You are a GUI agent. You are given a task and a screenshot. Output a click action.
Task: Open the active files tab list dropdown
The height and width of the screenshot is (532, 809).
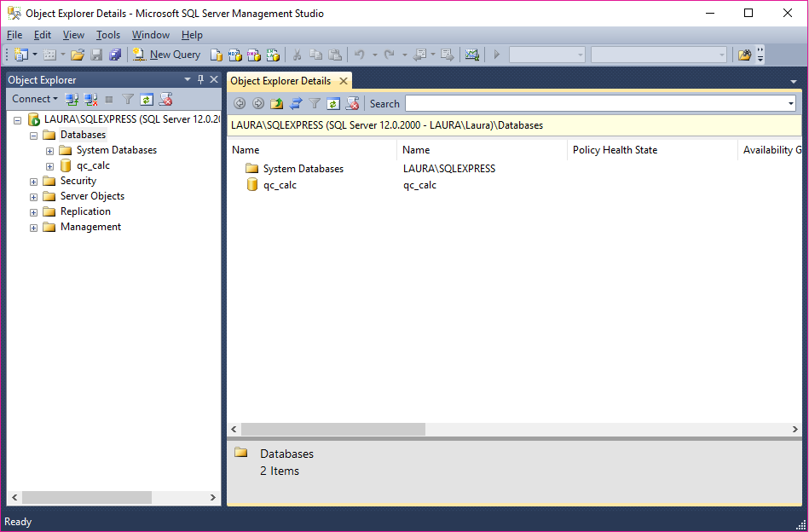pos(794,82)
